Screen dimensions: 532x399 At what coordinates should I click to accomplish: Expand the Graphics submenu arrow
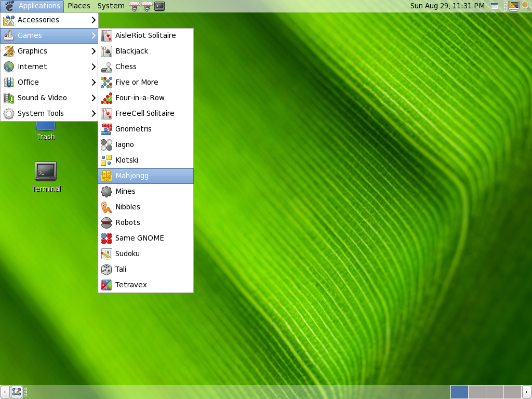pyautogui.click(x=94, y=51)
